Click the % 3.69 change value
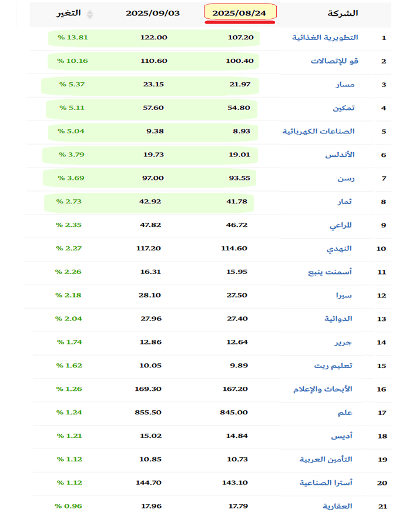This screenshot has height=532, width=416. pyautogui.click(x=71, y=178)
